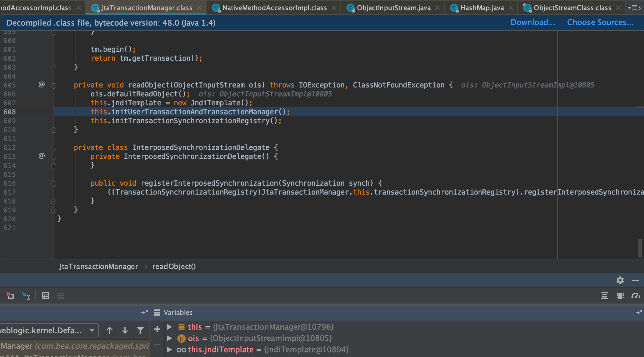Open the Evaluate Expression calculator icon
Screen dimensions: 644x357
45,296
